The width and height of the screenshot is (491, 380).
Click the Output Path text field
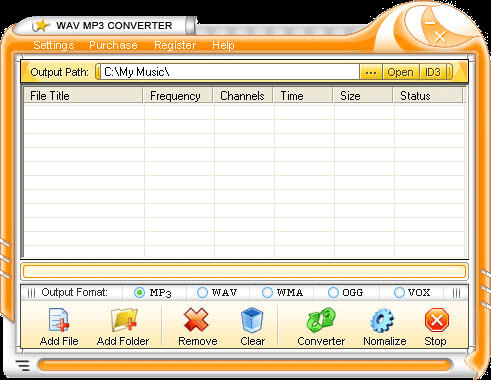point(230,72)
